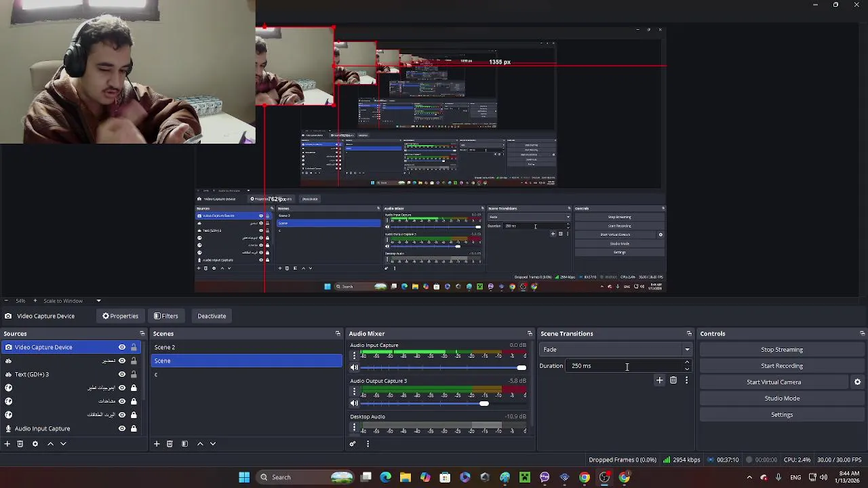The height and width of the screenshot is (488, 868).
Task: Select Scene 2 in Scenes list
Action: [x=247, y=347]
